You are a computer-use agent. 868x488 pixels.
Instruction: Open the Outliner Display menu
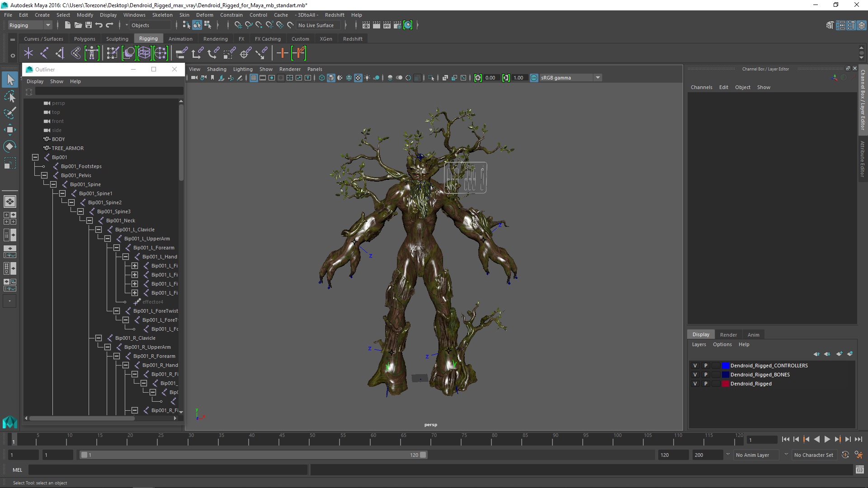pyautogui.click(x=35, y=81)
